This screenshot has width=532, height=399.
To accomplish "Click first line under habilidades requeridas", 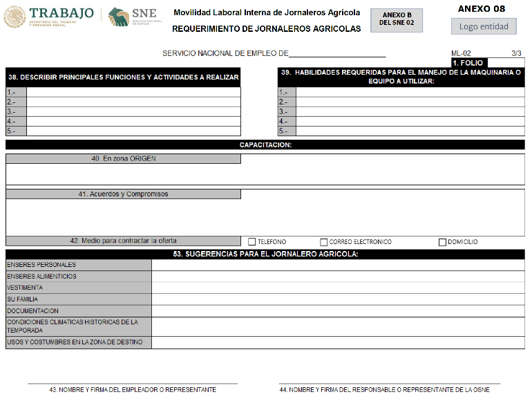I will click(410, 92).
